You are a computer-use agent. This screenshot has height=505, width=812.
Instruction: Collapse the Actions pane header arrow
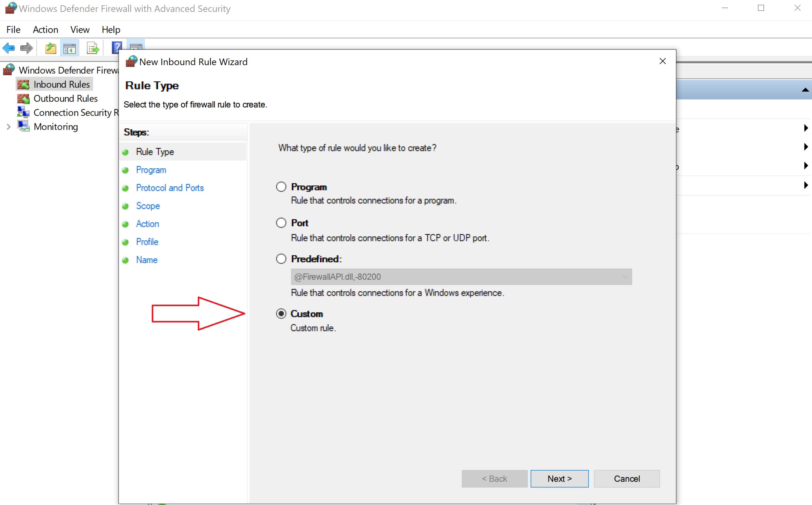[x=805, y=90]
